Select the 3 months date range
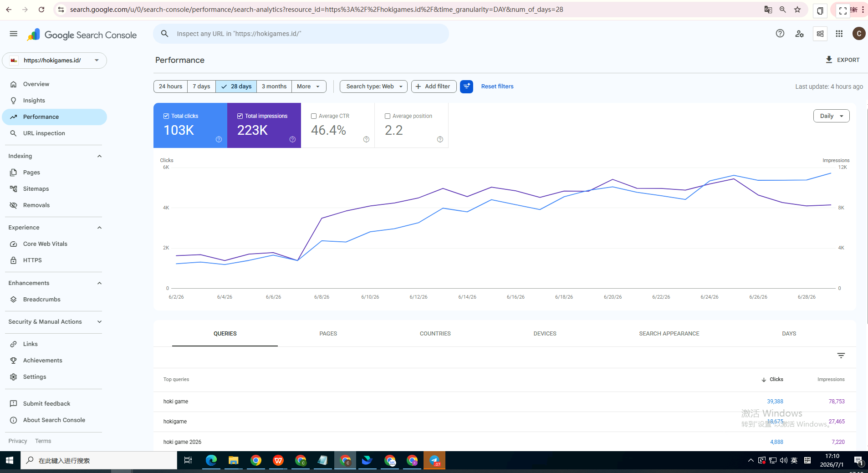This screenshot has height=473, width=868. tap(274, 86)
